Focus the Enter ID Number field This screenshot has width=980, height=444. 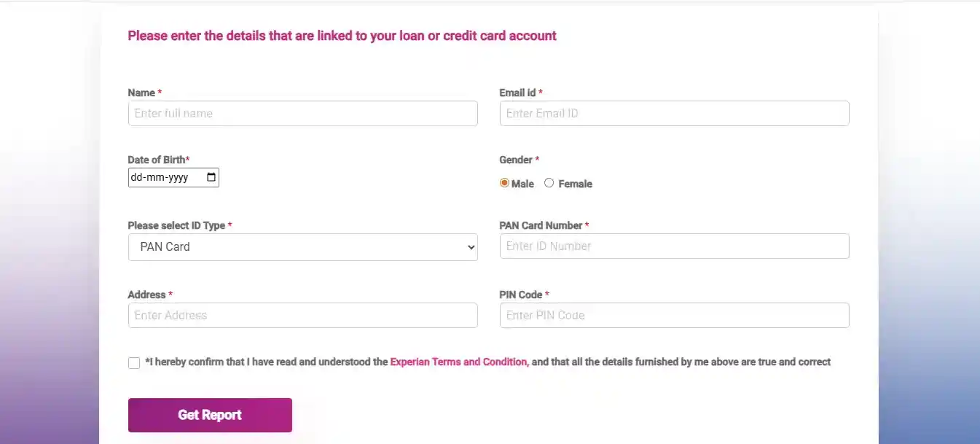[x=673, y=246]
